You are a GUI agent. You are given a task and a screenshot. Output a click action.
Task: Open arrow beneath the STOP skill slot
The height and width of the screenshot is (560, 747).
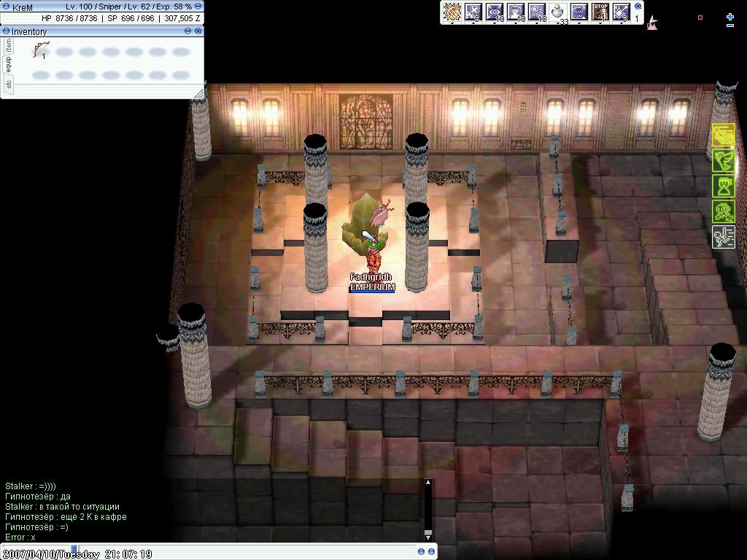coord(600,23)
